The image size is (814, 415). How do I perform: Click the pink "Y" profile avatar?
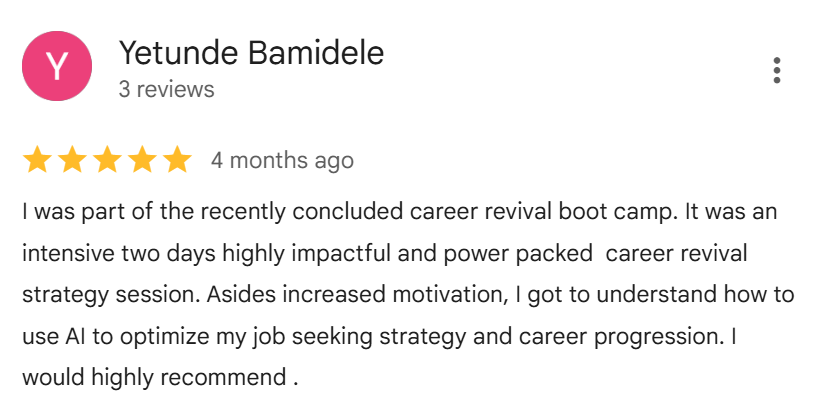(58, 67)
